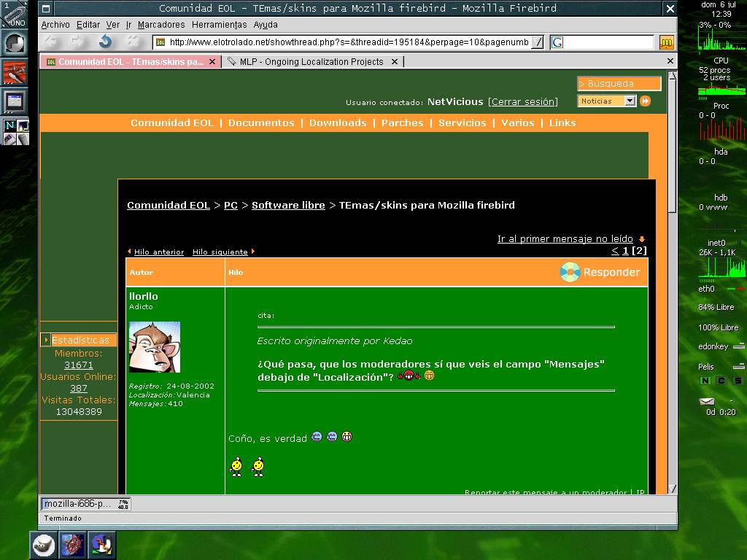747x560 pixels.
Task: Open Downloads in the orange nav bar
Action: tap(338, 122)
